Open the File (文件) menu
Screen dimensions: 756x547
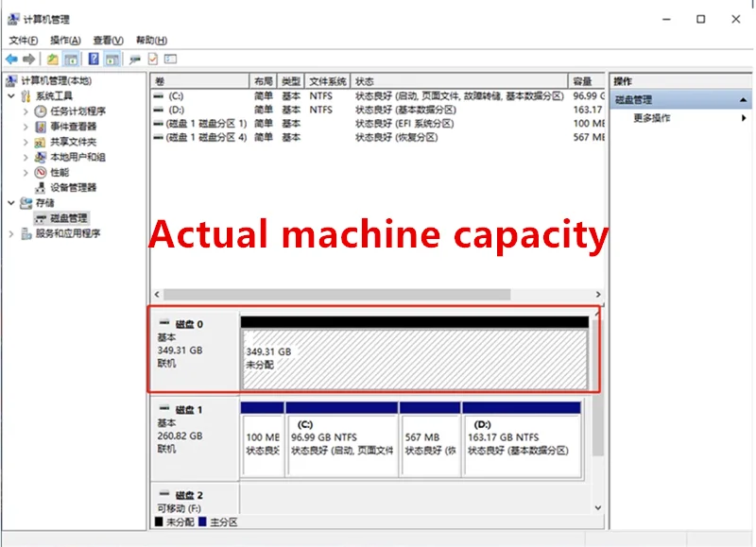coord(23,41)
